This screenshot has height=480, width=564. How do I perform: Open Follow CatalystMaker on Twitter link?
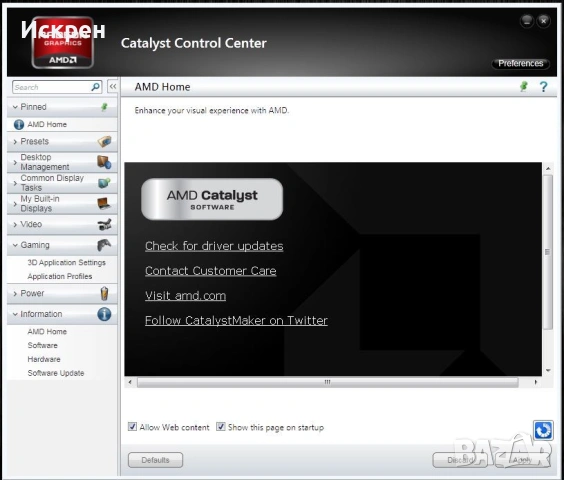tap(236, 321)
